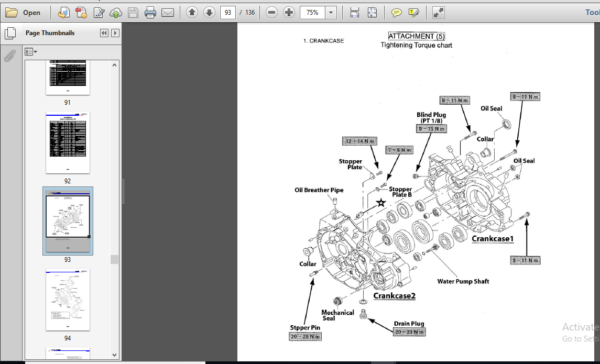Viewport: 600px width, 364px height.
Task: Click the Print file icon
Action: [150, 13]
